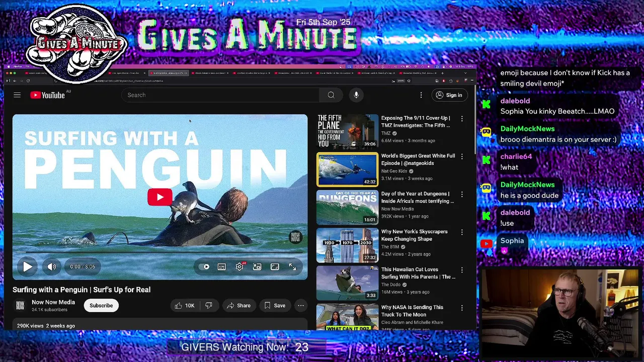The height and width of the screenshot is (362, 644).
Task: Click the Apple menu icon
Action: (9, 66)
